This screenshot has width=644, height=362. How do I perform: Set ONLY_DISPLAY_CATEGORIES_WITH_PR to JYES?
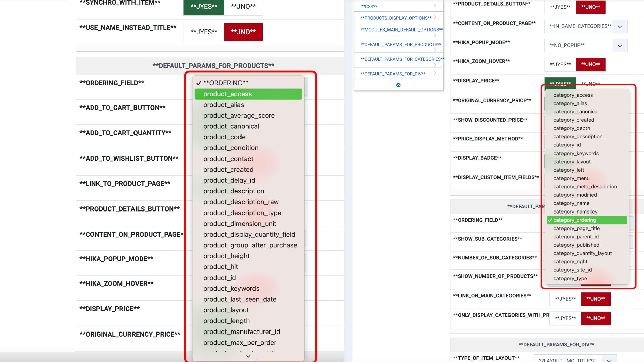(565, 318)
